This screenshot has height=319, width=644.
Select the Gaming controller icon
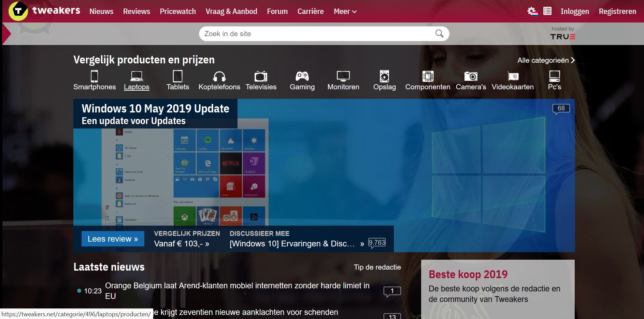point(302,76)
